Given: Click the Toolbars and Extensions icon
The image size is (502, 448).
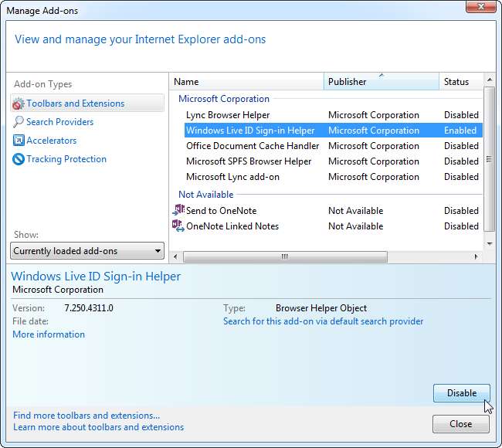Looking at the screenshot, I should [x=19, y=104].
